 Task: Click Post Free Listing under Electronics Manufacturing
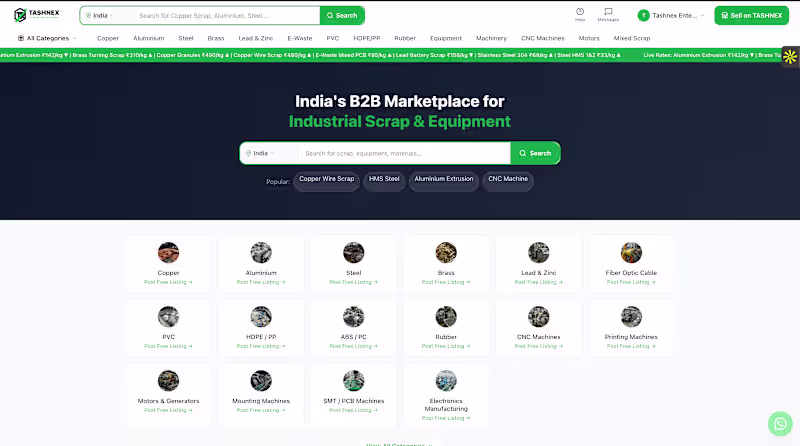pos(446,418)
